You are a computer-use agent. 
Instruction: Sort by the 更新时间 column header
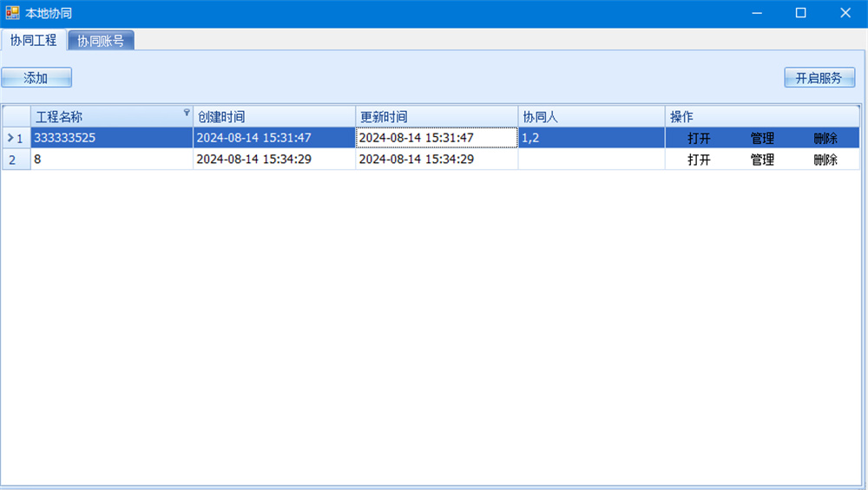click(436, 117)
